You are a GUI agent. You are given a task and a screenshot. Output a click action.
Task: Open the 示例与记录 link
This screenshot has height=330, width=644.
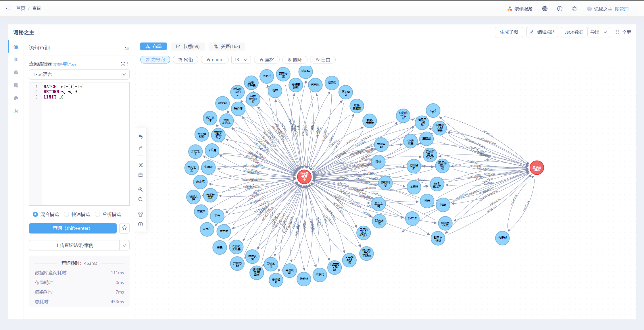(65, 64)
